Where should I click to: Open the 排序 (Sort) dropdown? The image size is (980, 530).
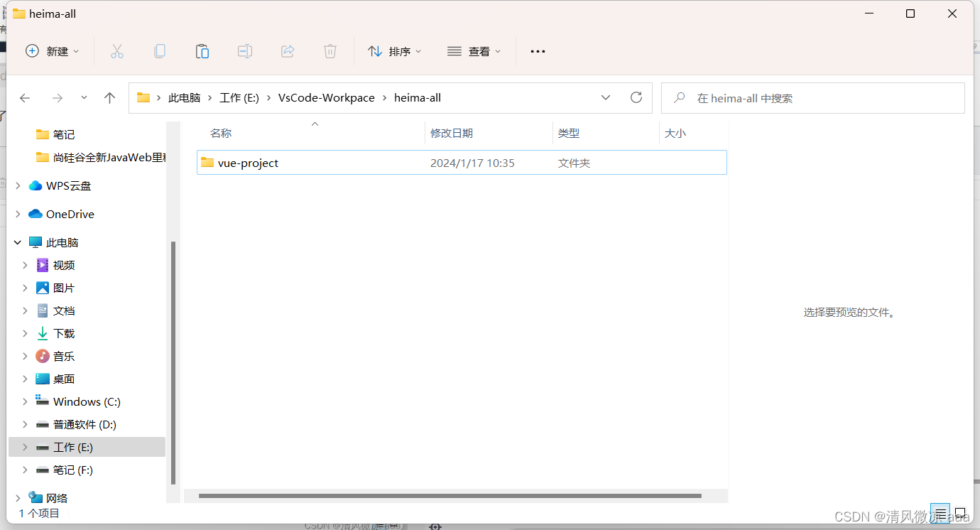click(394, 51)
